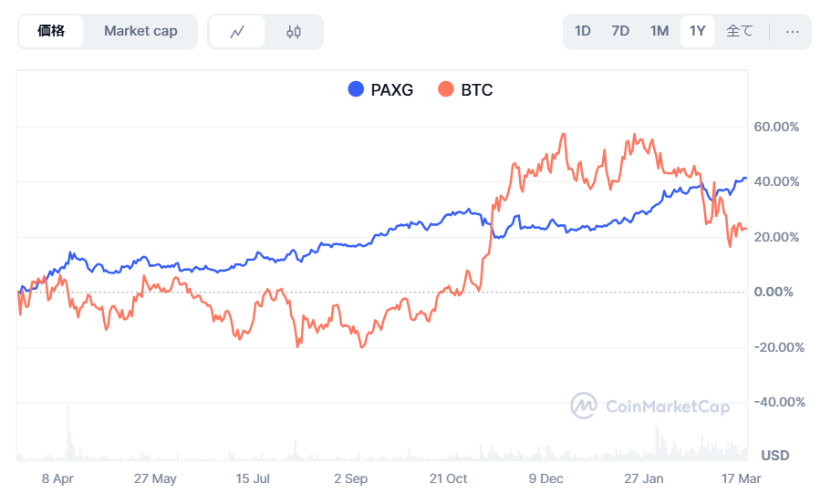Click the CoinMarketCap watermark logo icon
This screenshot has width=820, height=504.
tap(584, 406)
